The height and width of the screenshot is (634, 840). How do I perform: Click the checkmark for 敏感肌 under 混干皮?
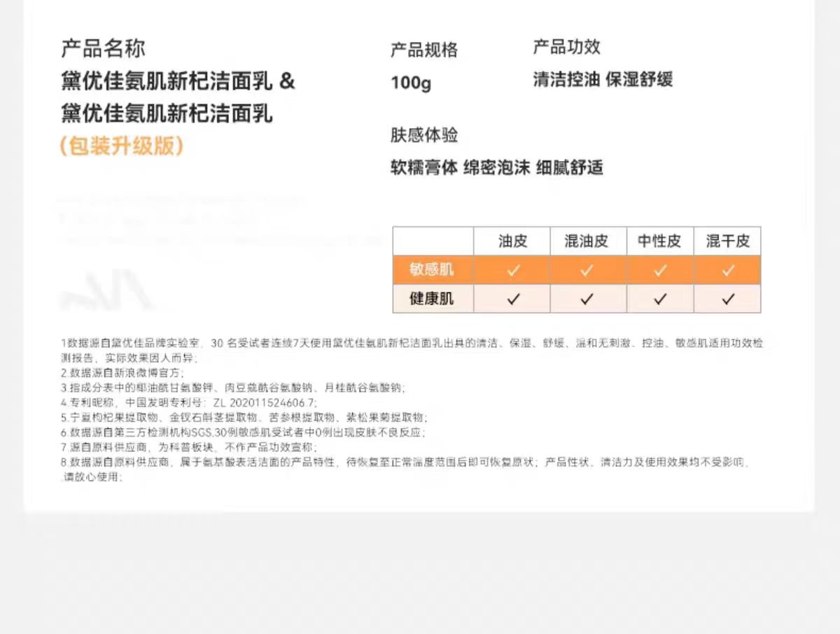pyautogui.click(x=728, y=270)
